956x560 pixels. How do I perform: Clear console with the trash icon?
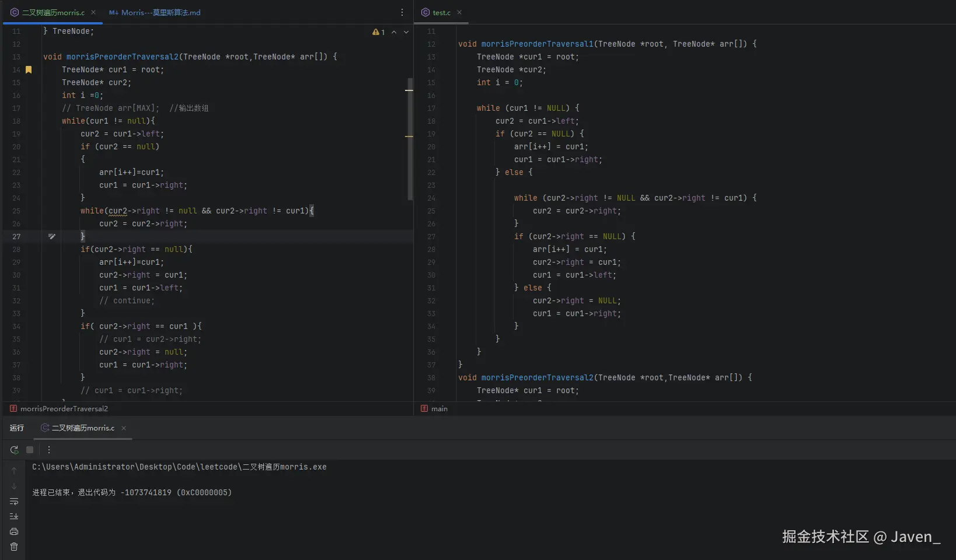pos(14,547)
